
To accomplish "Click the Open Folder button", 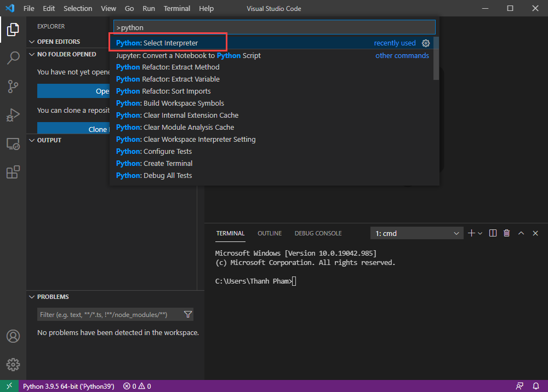I will (x=73, y=91).
